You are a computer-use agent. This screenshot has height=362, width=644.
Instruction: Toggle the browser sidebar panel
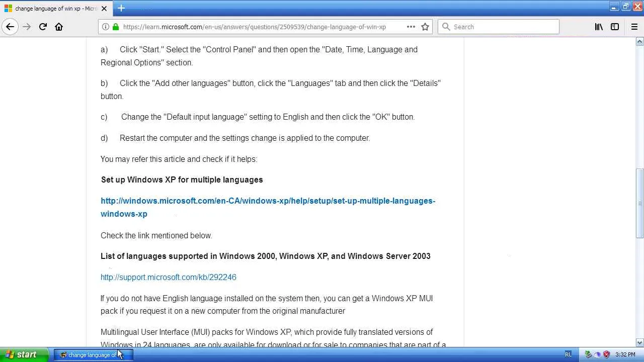click(x=615, y=27)
